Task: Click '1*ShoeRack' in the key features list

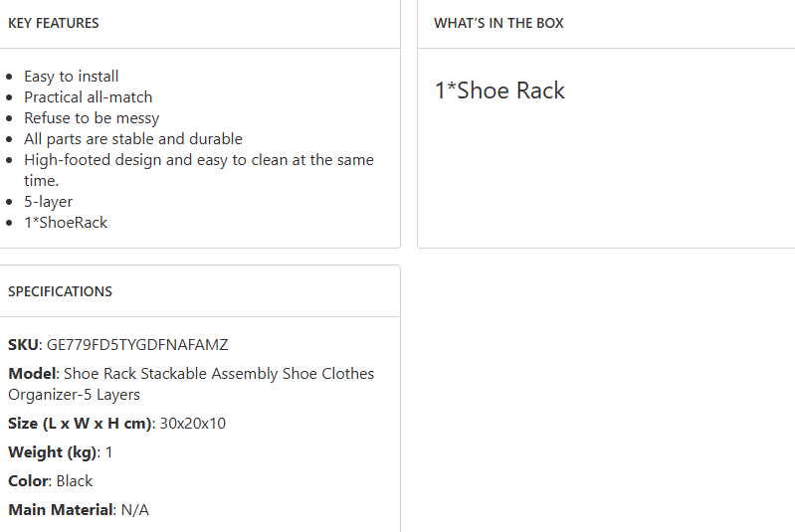Action: click(x=66, y=223)
